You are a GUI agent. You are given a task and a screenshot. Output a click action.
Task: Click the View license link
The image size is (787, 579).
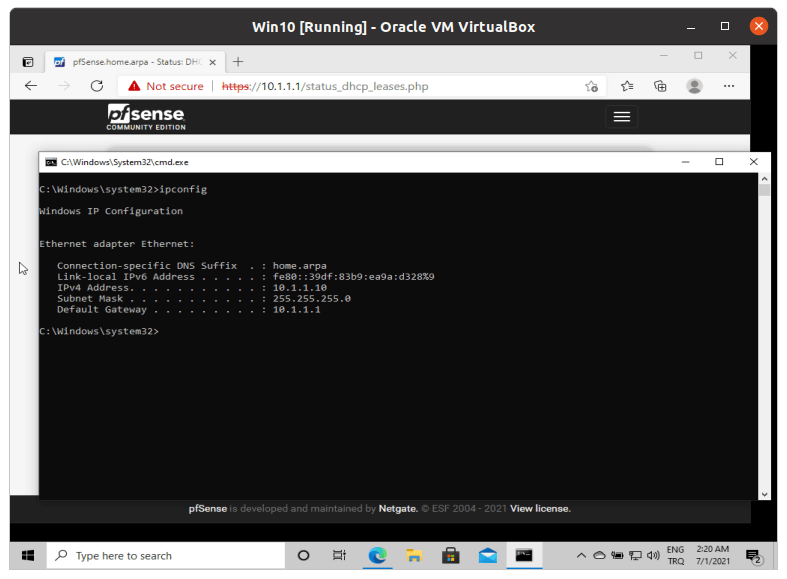pyautogui.click(x=540, y=508)
